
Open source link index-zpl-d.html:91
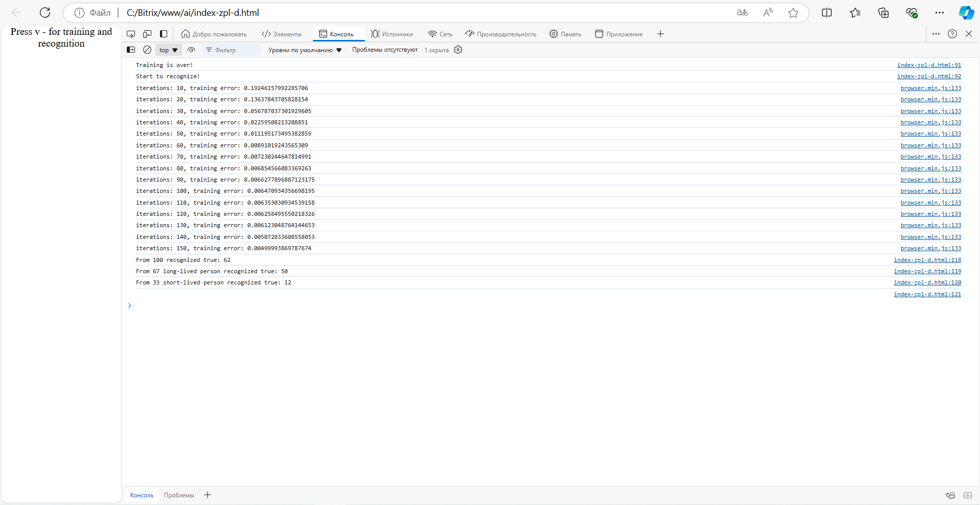tap(929, 65)
